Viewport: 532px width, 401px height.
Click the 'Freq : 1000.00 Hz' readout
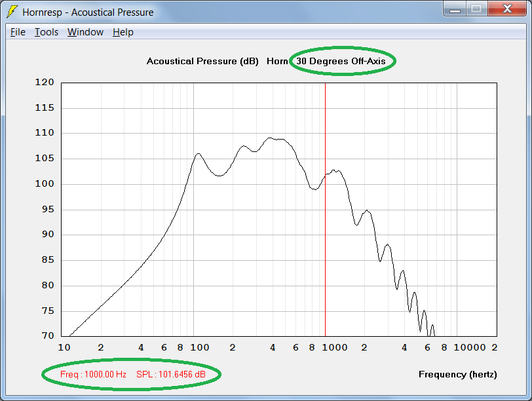(x=93, y=375)
